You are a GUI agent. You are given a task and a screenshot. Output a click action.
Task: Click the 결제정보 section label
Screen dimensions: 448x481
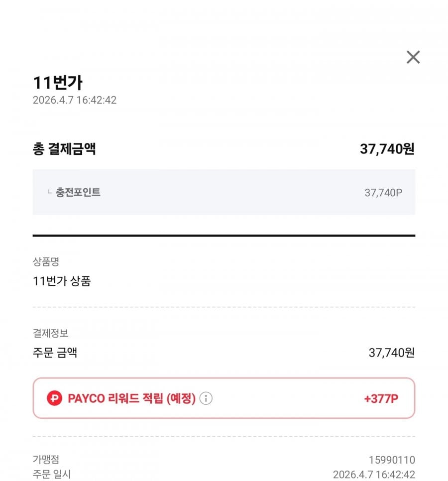[x=50, y=334]
